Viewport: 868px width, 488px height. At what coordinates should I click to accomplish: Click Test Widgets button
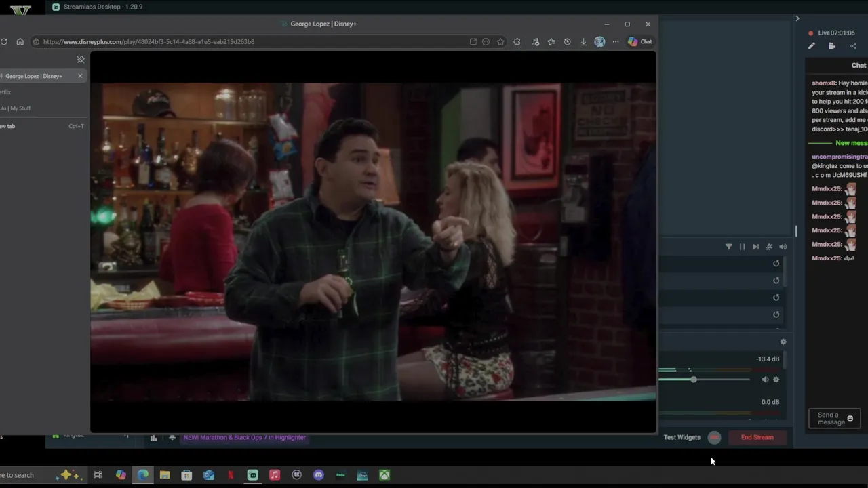click(682, 437)
